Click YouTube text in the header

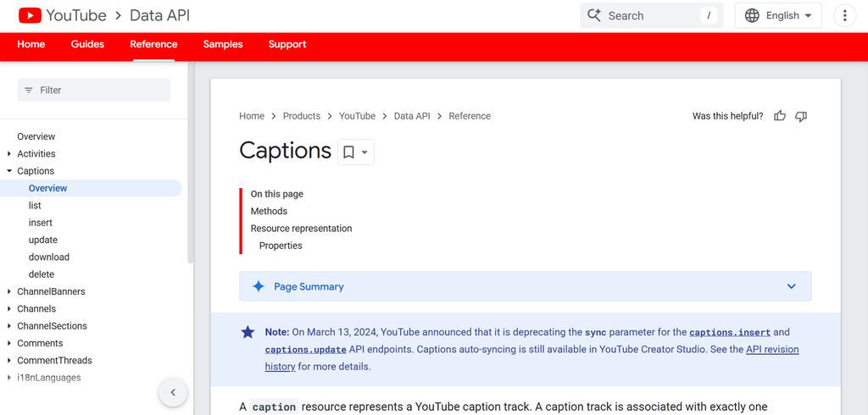[76, 15]
